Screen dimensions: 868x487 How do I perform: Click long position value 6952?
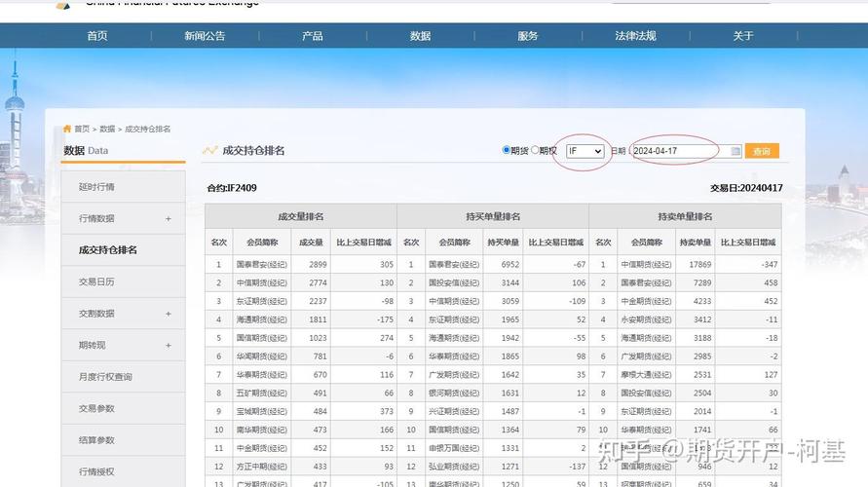point(510,265)
